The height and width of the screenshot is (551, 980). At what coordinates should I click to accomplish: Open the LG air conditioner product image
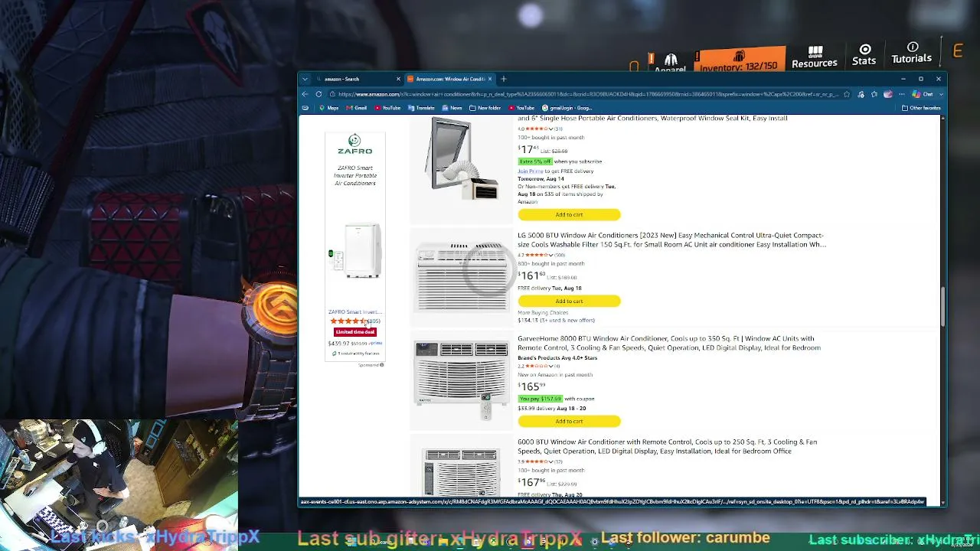click(x=461, y=277)
